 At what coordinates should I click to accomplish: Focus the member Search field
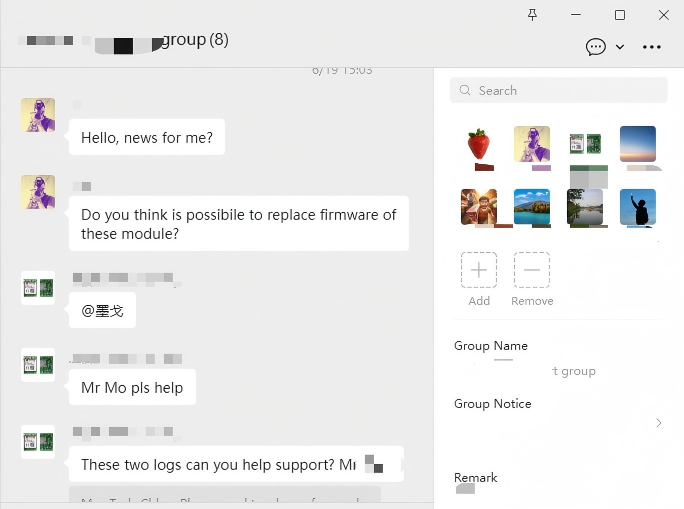point(560,90)
